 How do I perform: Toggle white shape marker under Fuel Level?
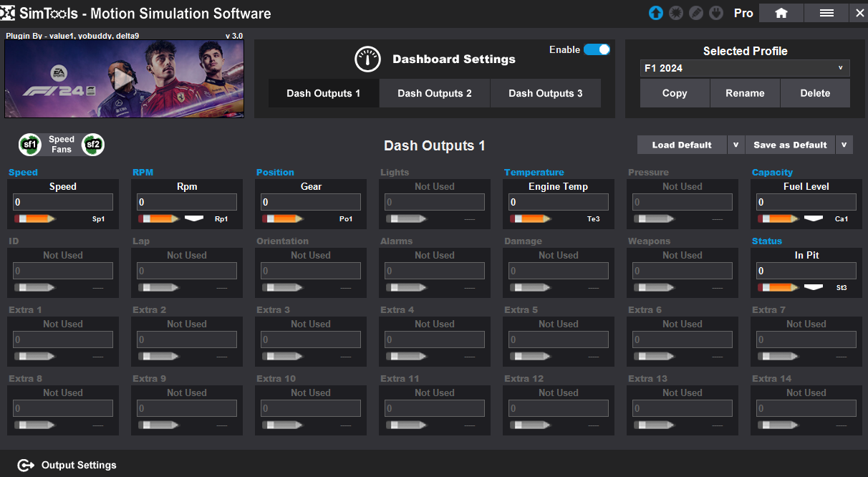(x=813, y=218)
